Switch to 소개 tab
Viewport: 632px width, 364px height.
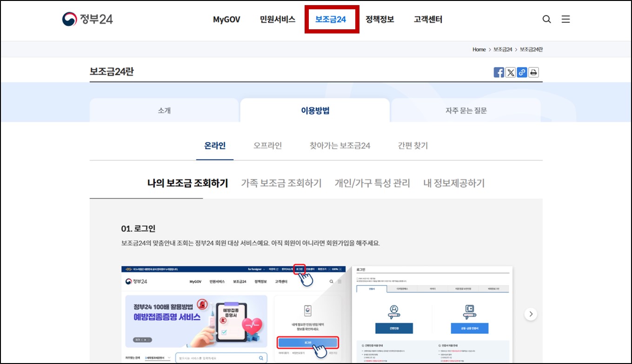click(164, 110)
